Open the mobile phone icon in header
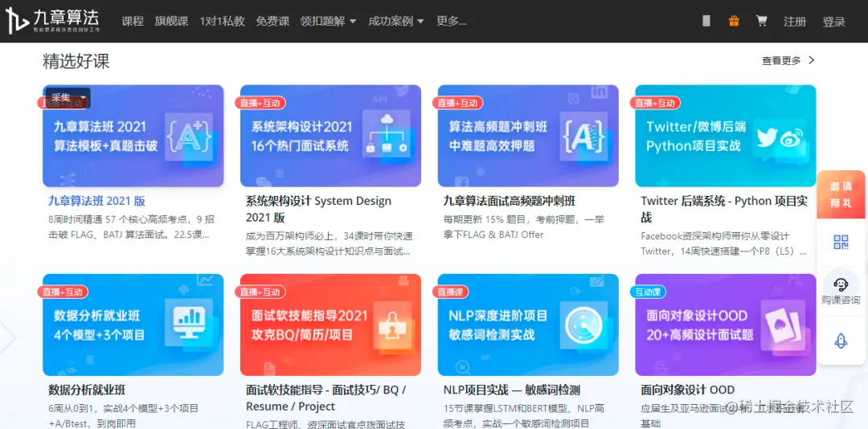 point(706,21)
